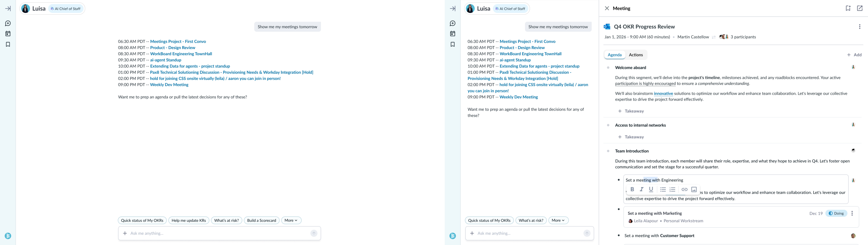This screenshot has height=245, width=868.
Task: Click the plus attach icon in the left chat input
Action: tap(125, 233)
